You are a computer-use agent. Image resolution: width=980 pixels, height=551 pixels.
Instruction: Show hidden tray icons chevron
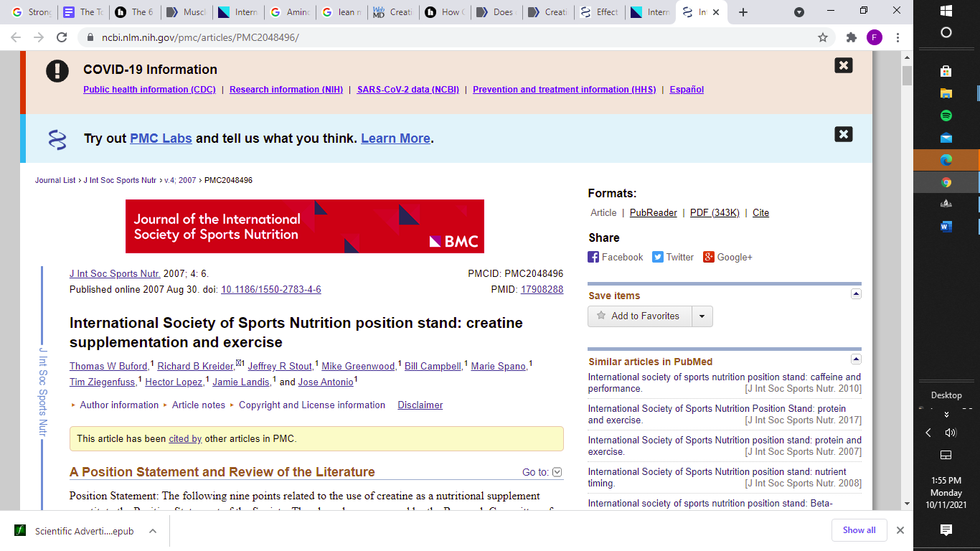click(928, 433)
